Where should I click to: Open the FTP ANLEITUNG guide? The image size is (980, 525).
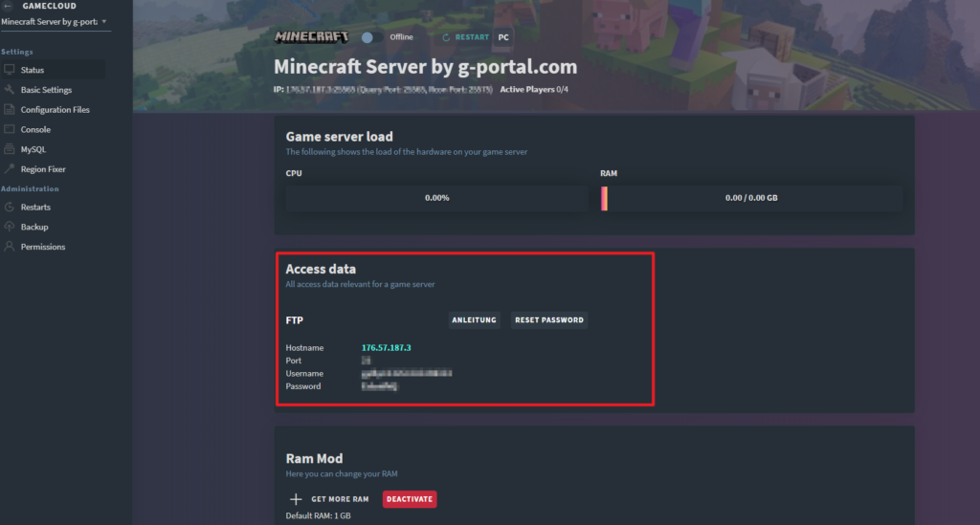click(x=474, y=320)
